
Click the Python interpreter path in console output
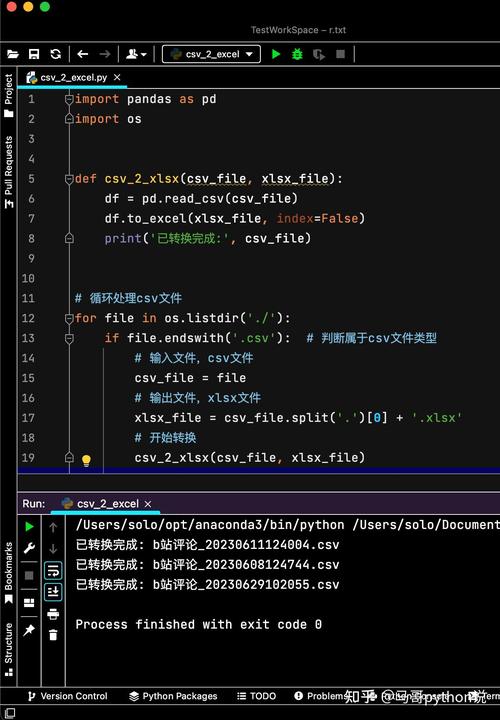tap(210, 525)
